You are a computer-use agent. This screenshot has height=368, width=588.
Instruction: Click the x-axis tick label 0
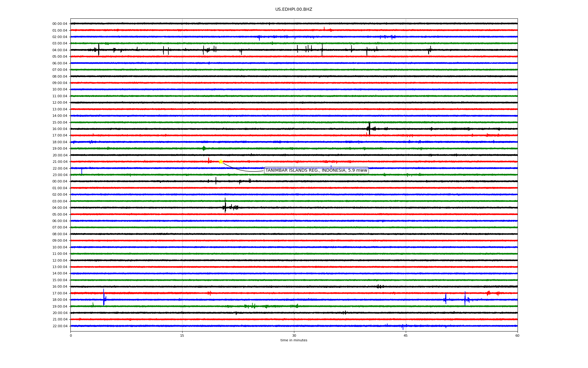71,335
